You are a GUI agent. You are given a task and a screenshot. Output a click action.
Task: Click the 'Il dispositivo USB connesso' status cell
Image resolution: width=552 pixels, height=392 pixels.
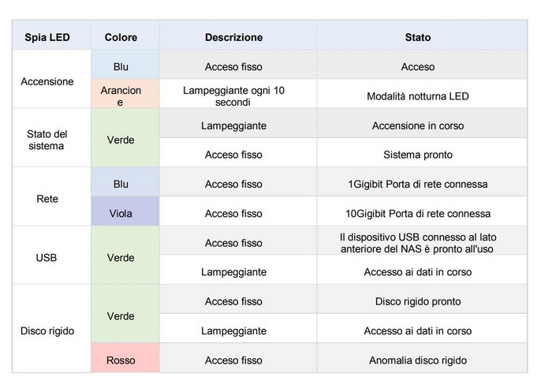point(418,243)
